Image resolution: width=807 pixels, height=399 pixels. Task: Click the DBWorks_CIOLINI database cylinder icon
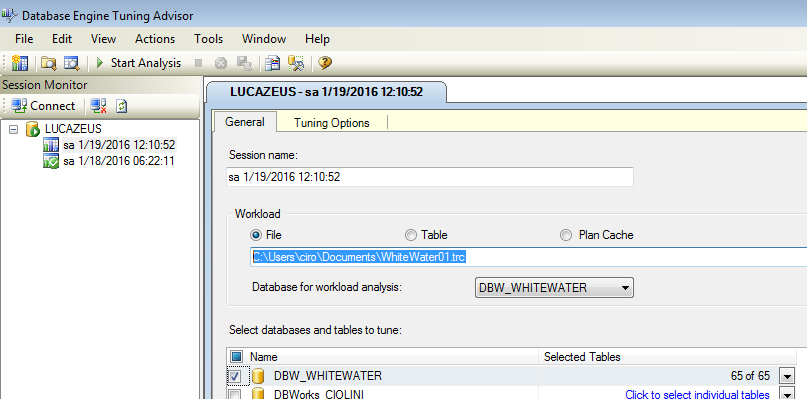258,394
